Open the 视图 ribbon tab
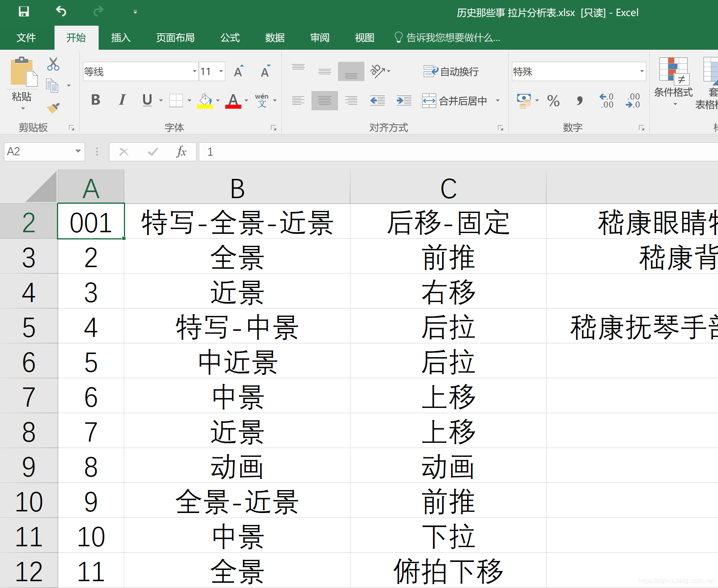The image size is (718, 588). click(x=364, y=38)
